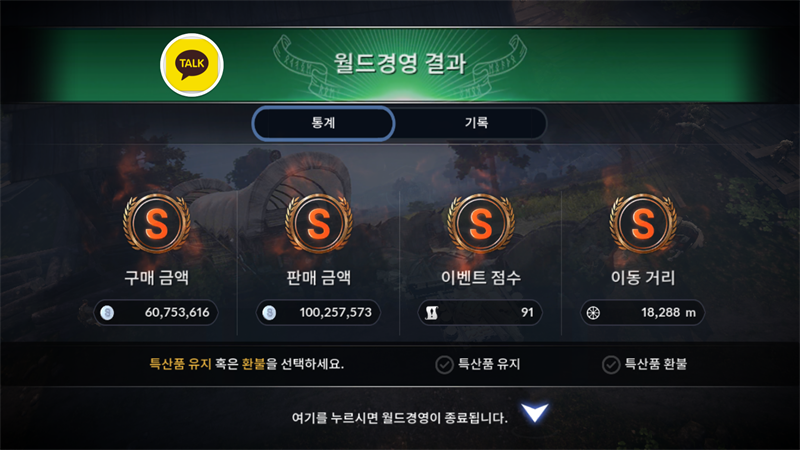Image resolution: width=800 pixels, height=450 pixels.
Task: Click the 월드경영 결과 title banner
Action: [400, 64]
